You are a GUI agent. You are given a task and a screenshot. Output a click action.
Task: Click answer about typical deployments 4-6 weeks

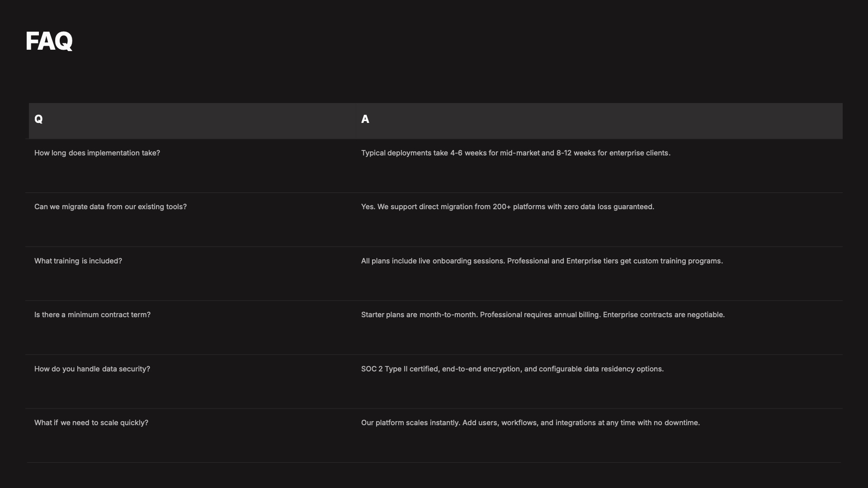(x=515, y=153)
